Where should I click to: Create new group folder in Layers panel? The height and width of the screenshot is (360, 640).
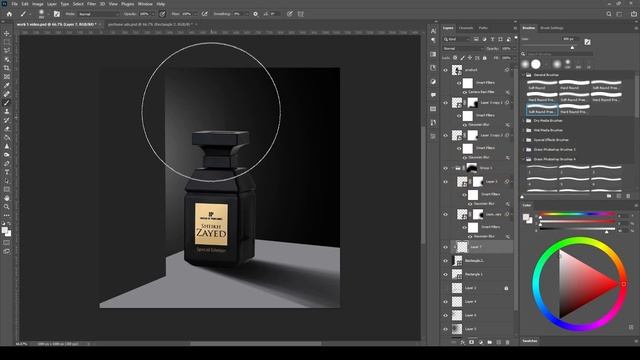[x=489, y=342]
